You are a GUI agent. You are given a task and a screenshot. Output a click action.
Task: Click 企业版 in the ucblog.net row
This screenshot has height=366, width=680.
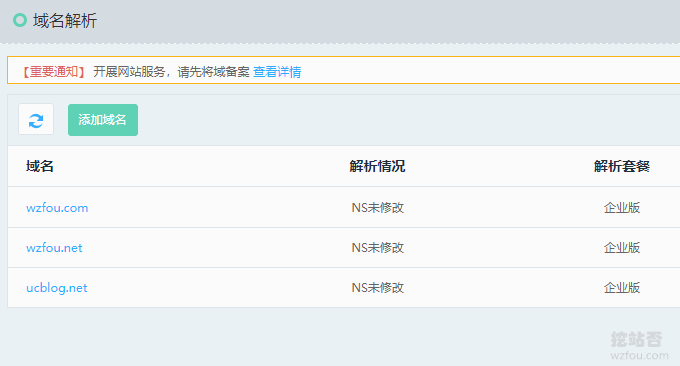click(622, 288)
